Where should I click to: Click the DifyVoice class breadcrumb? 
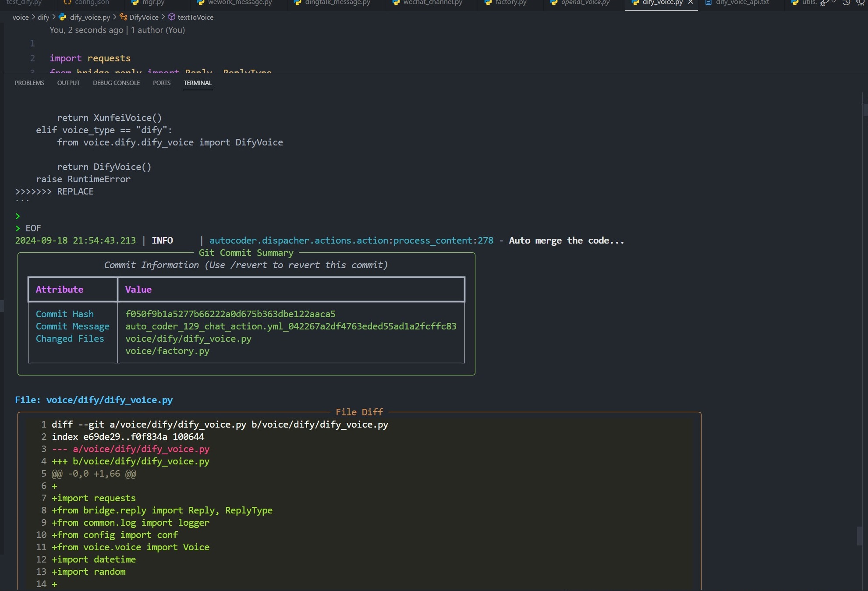tap(144, 18)
